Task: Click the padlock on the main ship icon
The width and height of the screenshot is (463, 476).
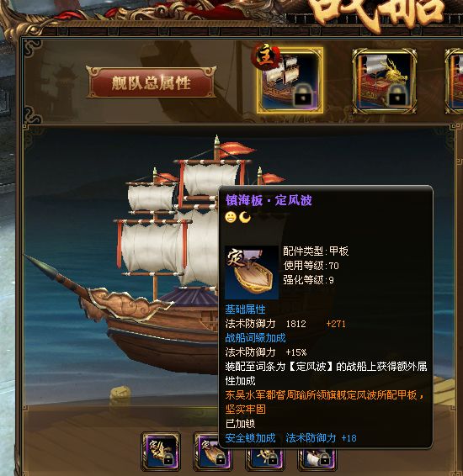Action: pyautogui.click(x=304, y=97)
